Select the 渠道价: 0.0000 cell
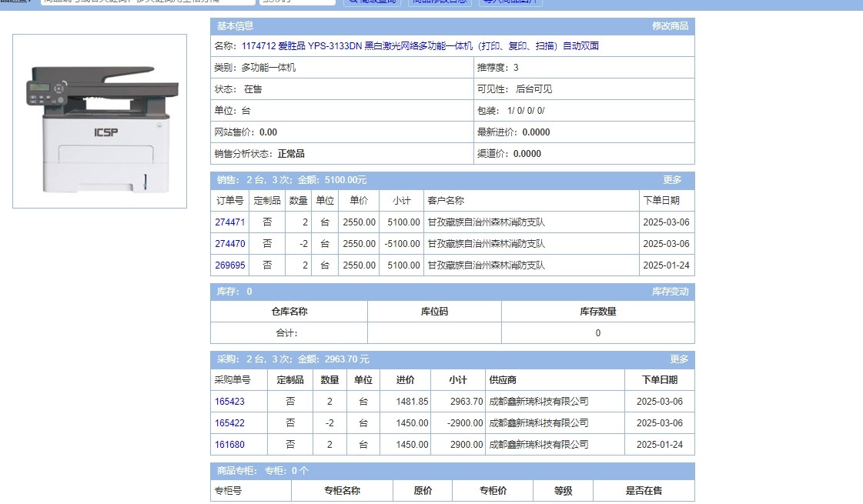This screenshot has height=504, width=863. pyautogui.click(x=584, y=154)
